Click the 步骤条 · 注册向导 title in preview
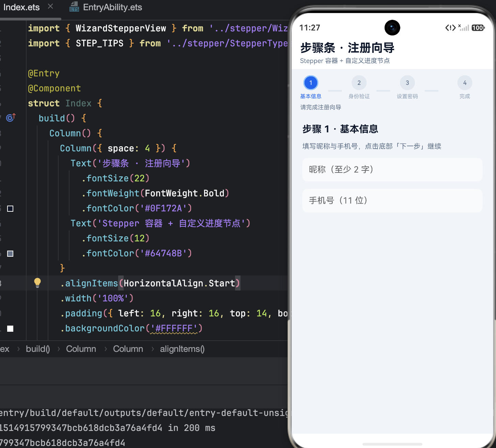The height and width of the screenshot is (448, 496). (x=347, y=48)
